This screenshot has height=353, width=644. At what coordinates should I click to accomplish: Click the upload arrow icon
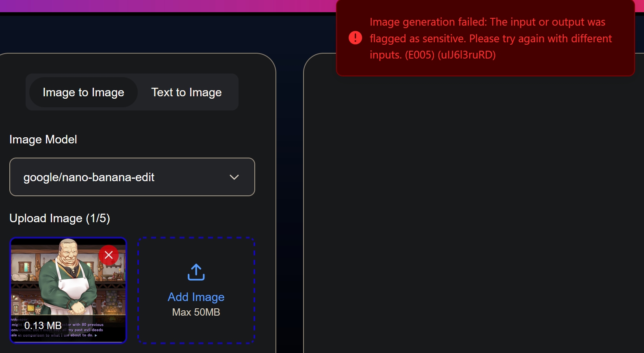196,272
